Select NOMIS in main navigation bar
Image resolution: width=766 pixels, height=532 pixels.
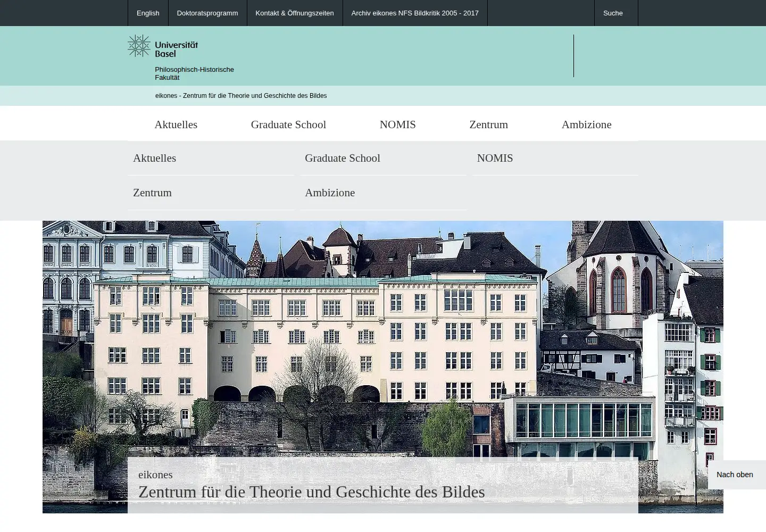398,124
